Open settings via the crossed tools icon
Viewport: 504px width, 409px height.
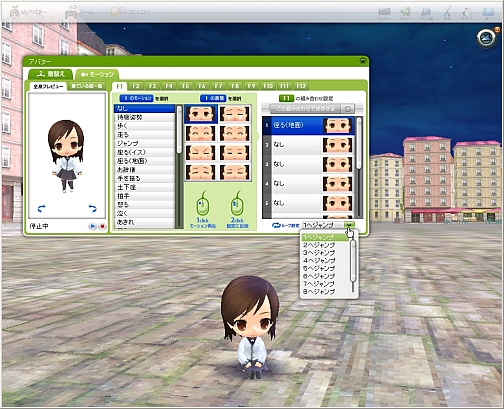pos(447,13)
